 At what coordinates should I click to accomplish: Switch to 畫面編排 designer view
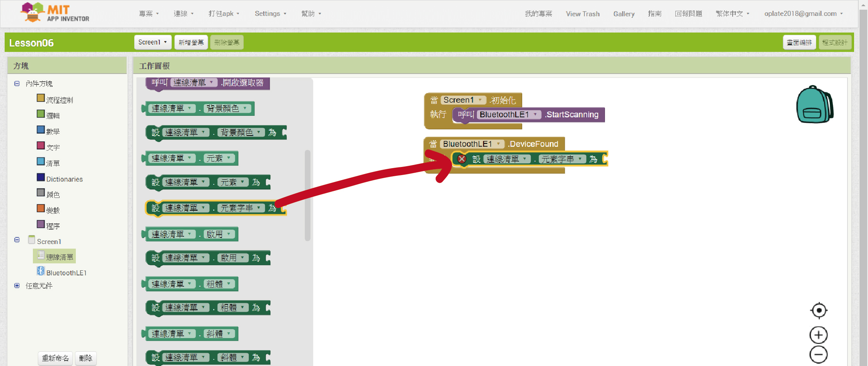tap(799, 42)
